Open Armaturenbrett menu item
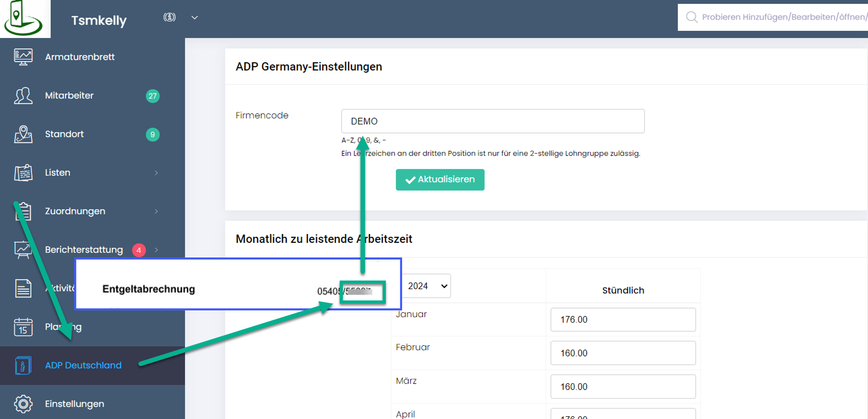 tap(80, 57)
